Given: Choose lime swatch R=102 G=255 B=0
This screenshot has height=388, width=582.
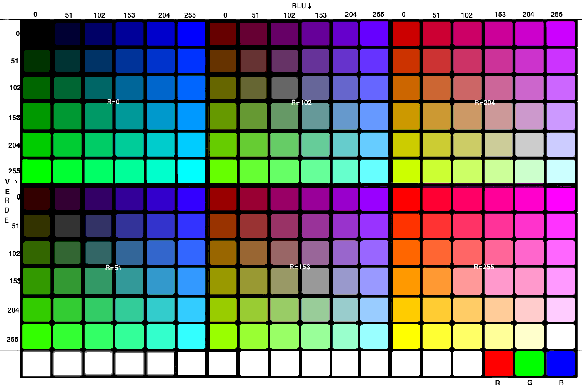Looking at the screenshot, I should (x=223, y=171).
